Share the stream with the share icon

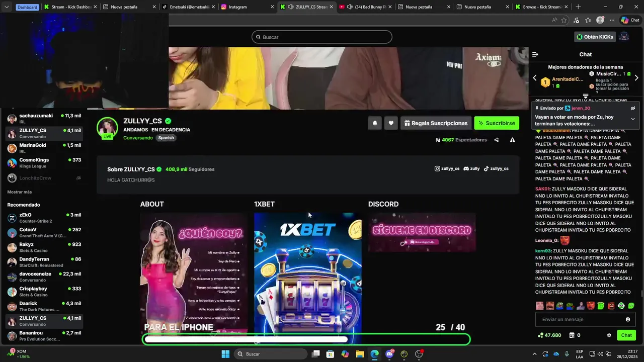497,140
